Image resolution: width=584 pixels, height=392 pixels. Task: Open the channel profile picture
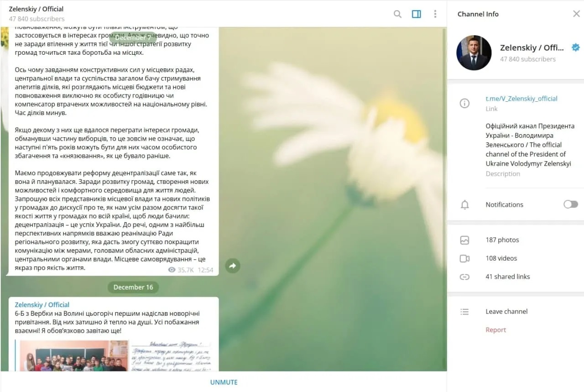pos(474,53)
